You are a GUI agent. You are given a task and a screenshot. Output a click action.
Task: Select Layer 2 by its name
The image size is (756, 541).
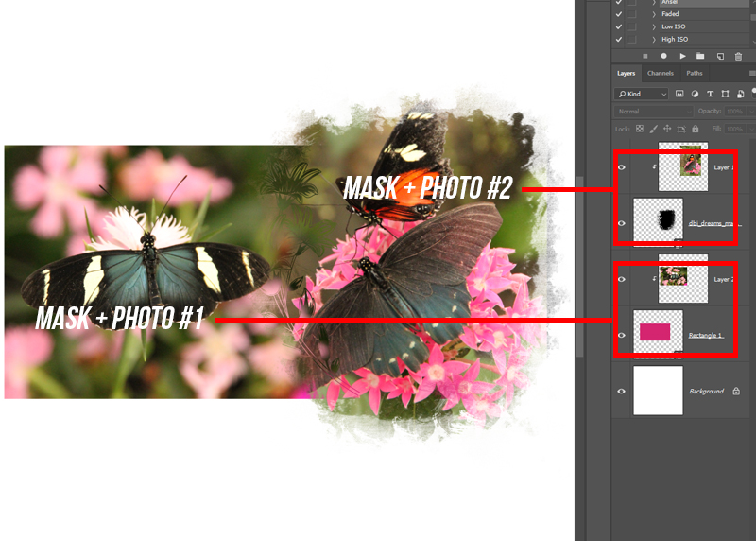click(x=723, y=279)
